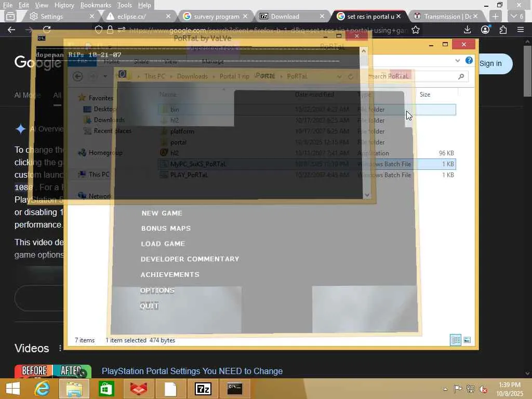Open Firefox File menu
The image size is (532, 399).
(x=7, y=5)
